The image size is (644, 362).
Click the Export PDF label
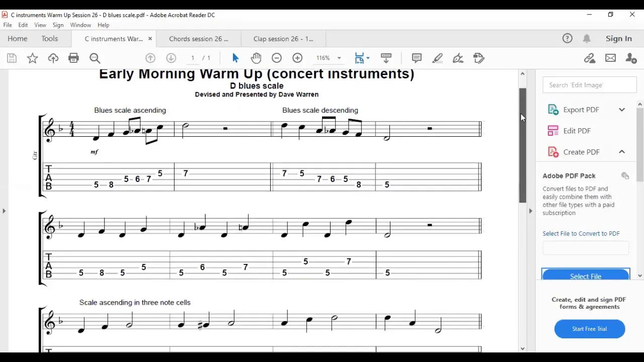(581, 110)
